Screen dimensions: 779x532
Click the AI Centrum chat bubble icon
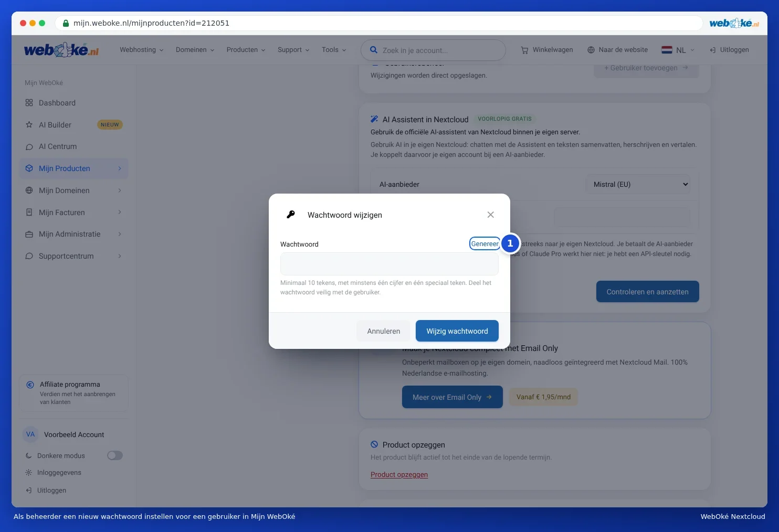click(x=29, y=147)
